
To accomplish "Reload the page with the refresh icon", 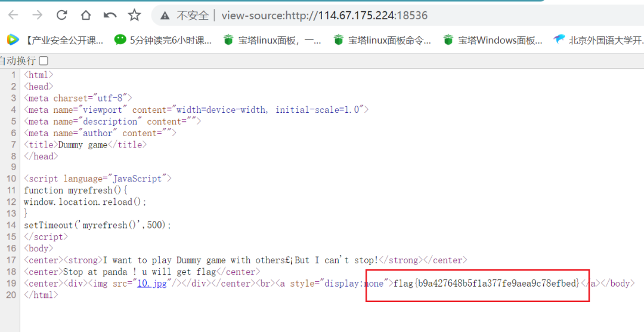I will 61,16.
